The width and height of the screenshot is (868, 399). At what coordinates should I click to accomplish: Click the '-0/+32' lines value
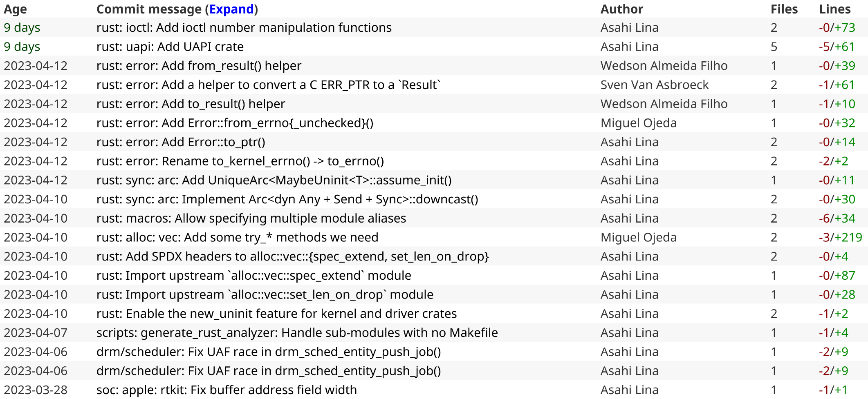837,123
